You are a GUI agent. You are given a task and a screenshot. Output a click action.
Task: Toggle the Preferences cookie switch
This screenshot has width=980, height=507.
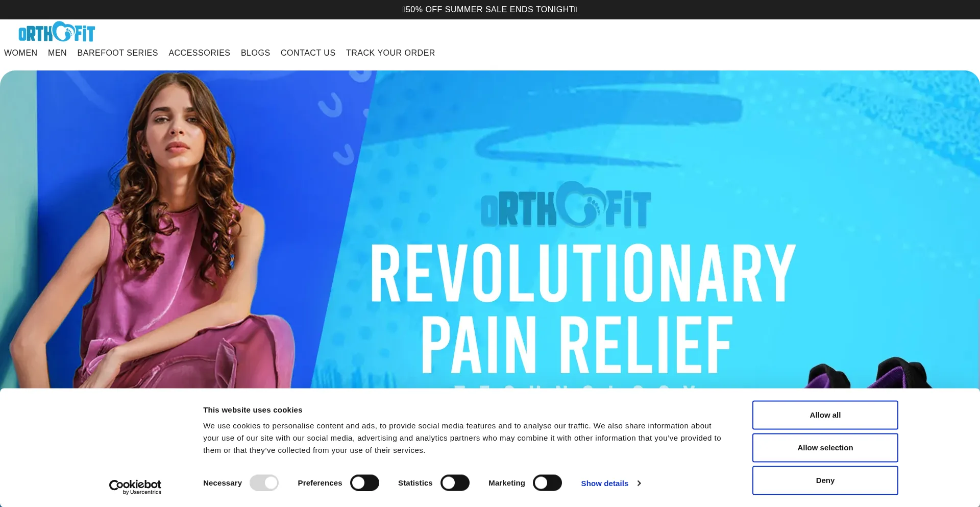364,483
